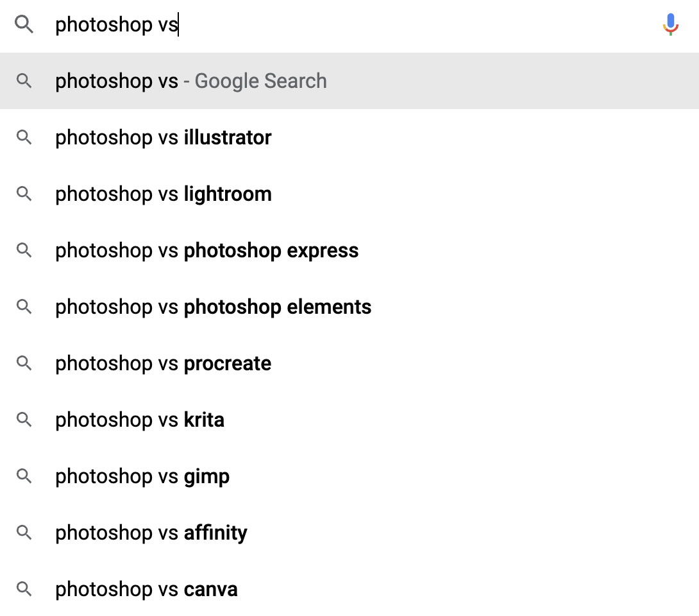Screen dimensions: 699x616
Task: Select the "photoshop vs canva" suggestion
Action: 146,590
